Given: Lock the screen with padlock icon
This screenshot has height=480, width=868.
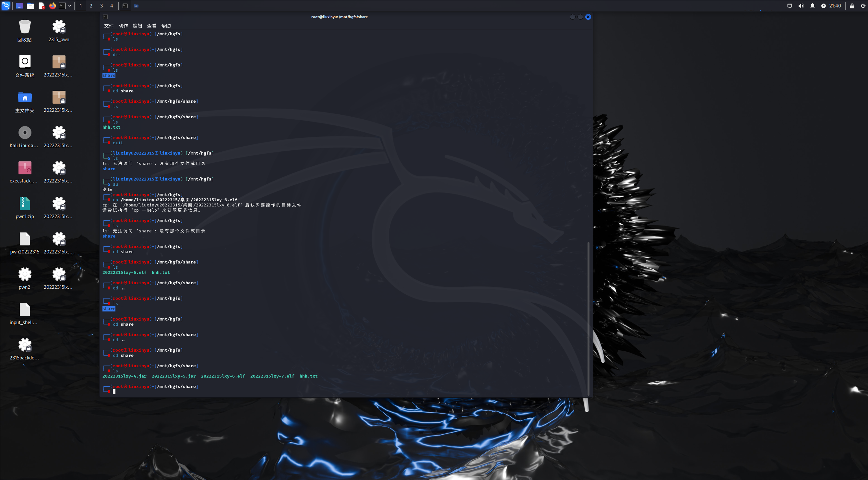Looking at the screenshot, I should click(x=852, y=6).
